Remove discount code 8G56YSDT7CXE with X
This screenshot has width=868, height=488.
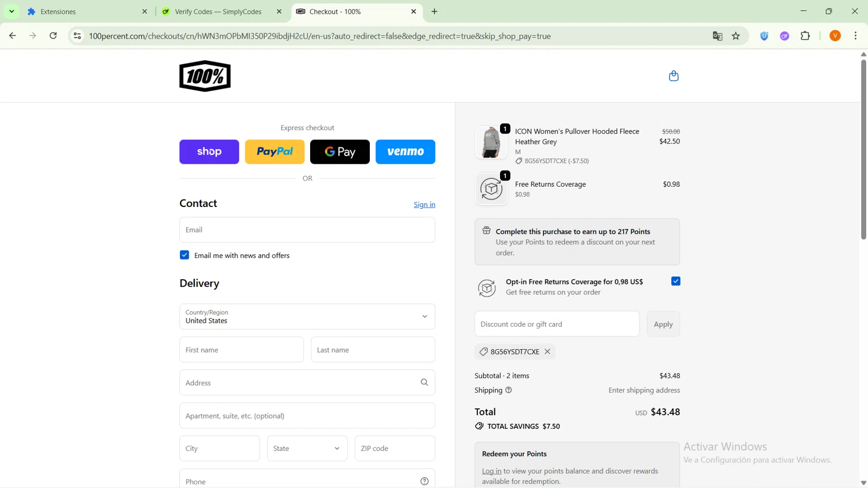point(547,352)
